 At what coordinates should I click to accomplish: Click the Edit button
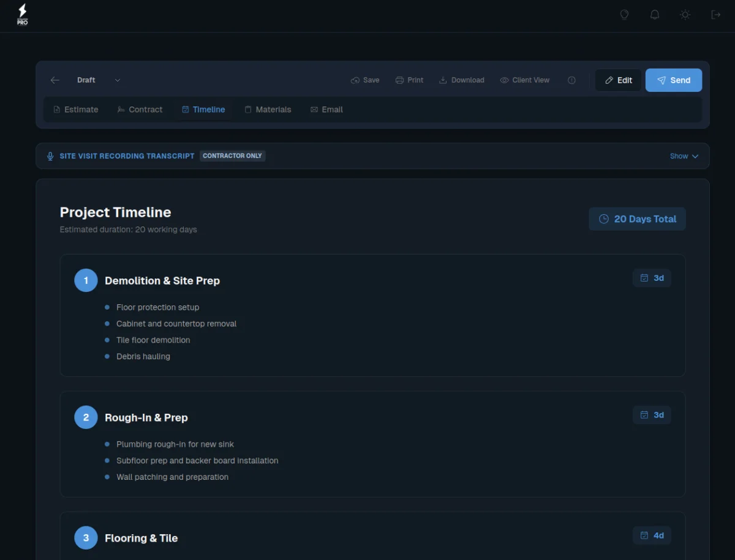coord(618,80)
